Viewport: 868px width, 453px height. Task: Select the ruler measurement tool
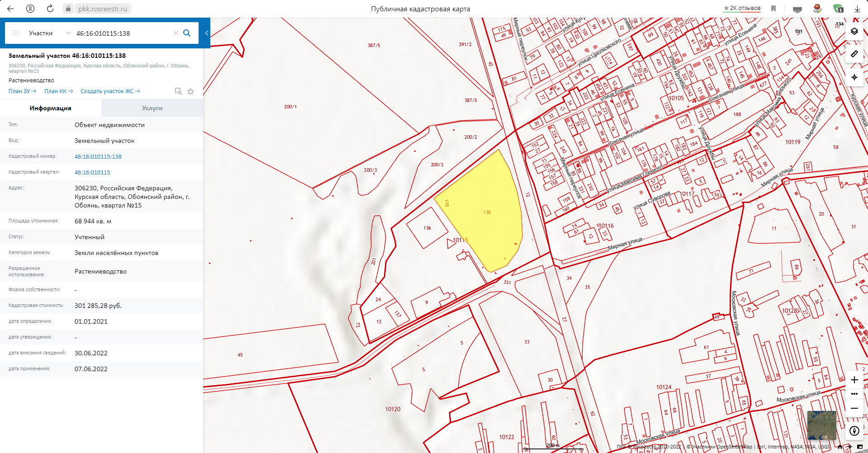click(854, 54)
